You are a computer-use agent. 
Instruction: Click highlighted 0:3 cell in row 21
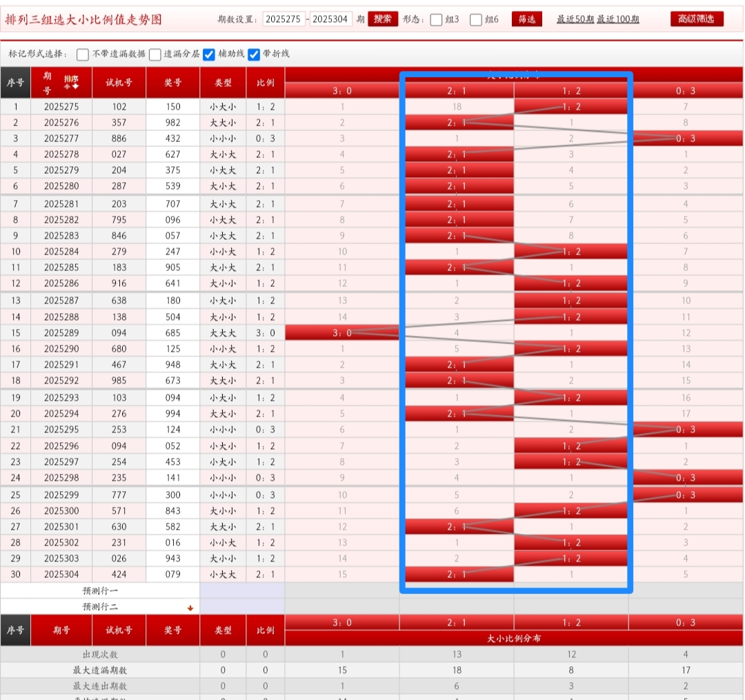click(x=686, y=429)
